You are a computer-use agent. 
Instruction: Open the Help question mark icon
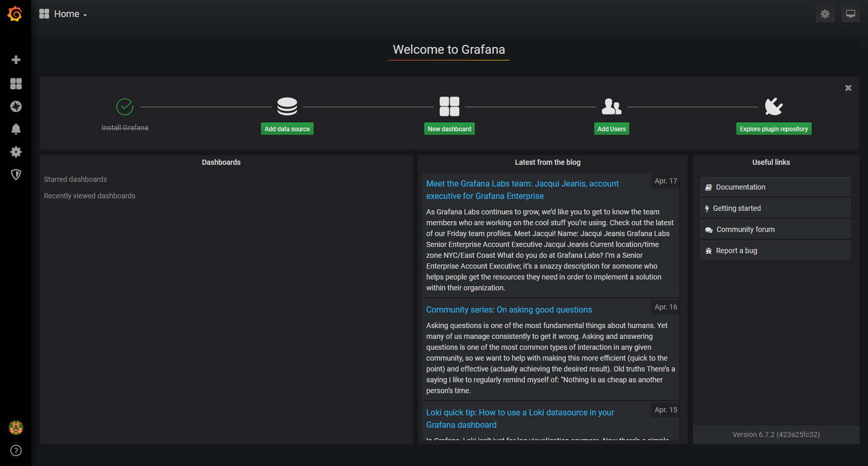16,451
